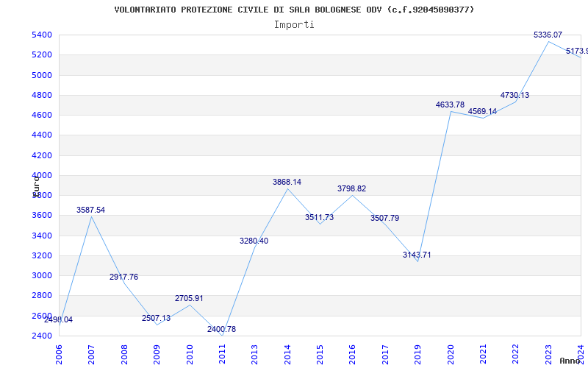This screenshot has width=588, height=368.
Task: Click the 2007 x-axis year label
Action: 91,355
